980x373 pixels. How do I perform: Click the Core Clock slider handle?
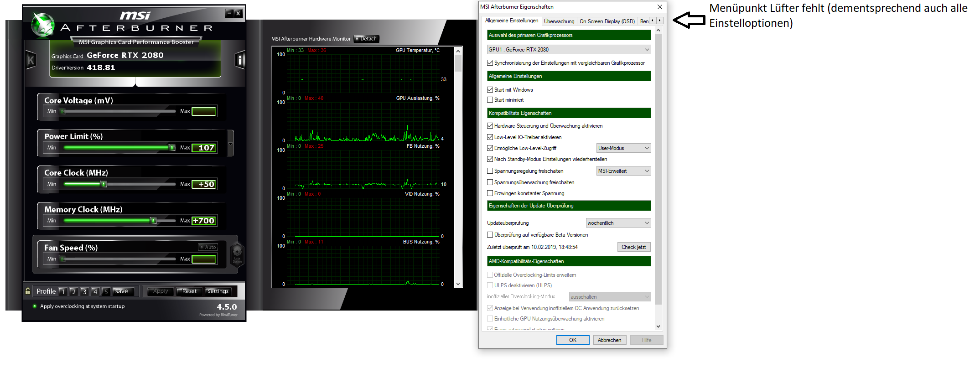[104, 184]
